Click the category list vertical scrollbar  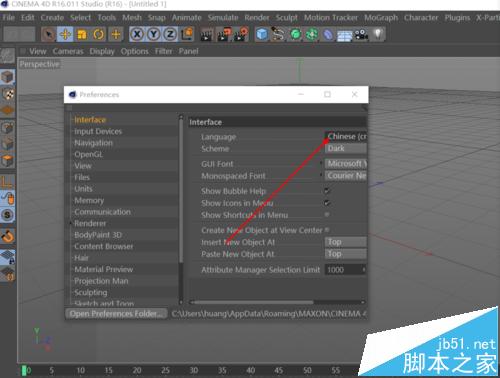point(181,191)
